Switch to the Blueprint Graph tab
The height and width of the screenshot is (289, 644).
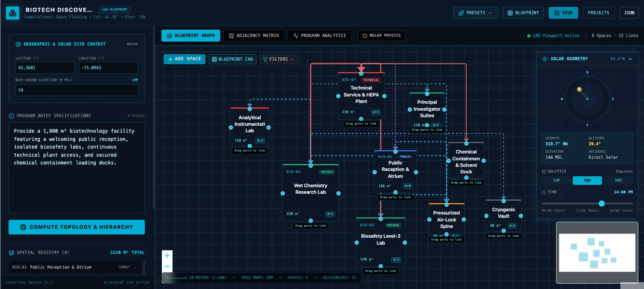click(191, 36)
